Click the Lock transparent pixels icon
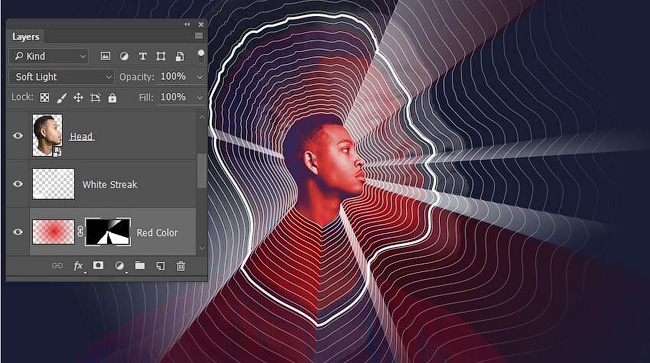 pos(44,97)
